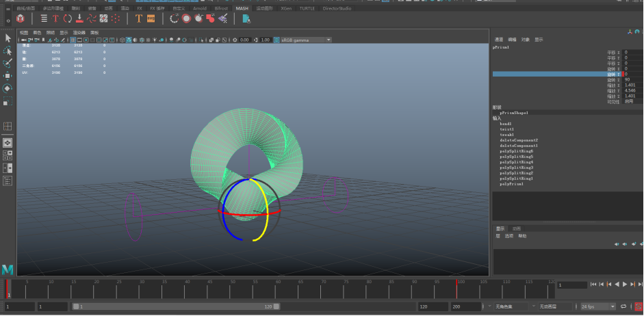Screen dimensions: 644x316
Task: Click the teal document export shelf icon
Action: 246,18
